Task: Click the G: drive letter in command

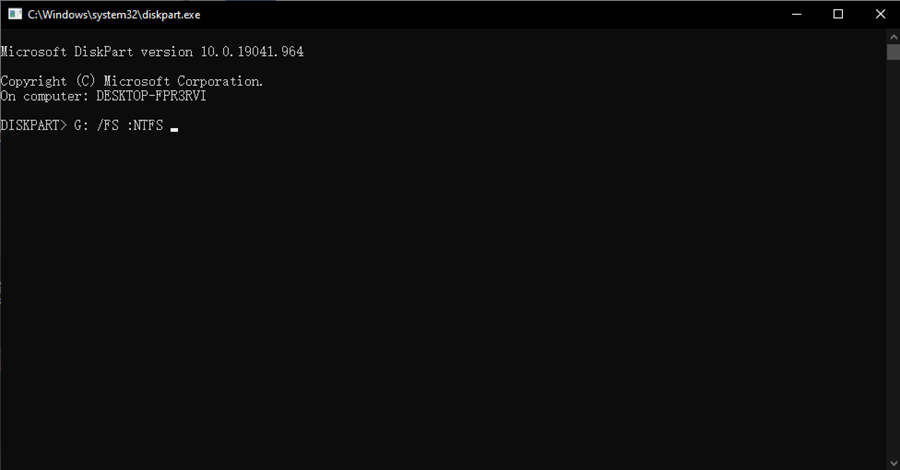Action: (81, 125)
